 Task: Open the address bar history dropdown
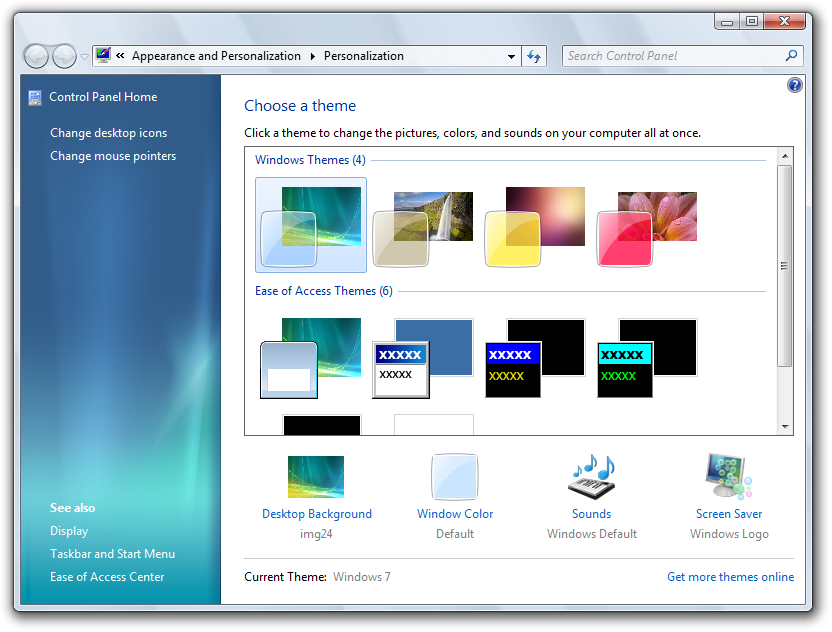click(x=511, y=57)
